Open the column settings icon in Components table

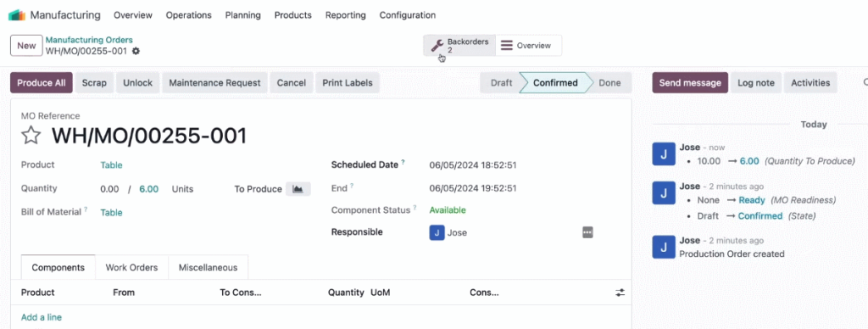(620, 293)
